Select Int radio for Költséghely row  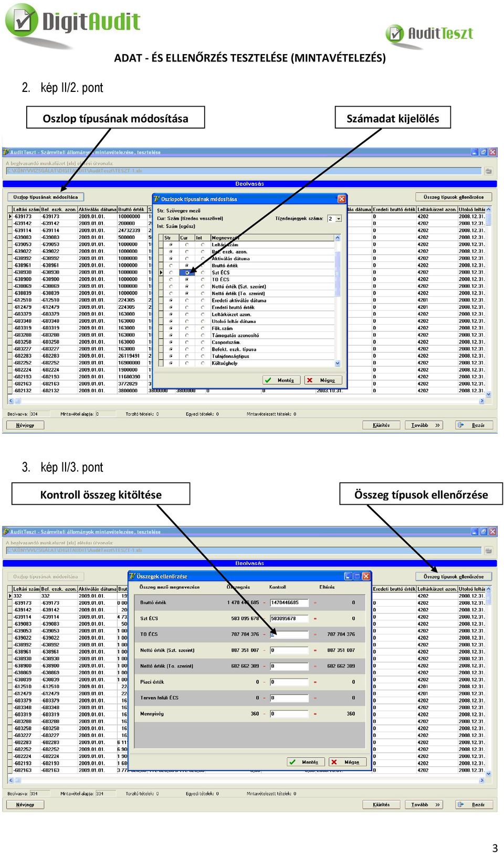[203, 363]
